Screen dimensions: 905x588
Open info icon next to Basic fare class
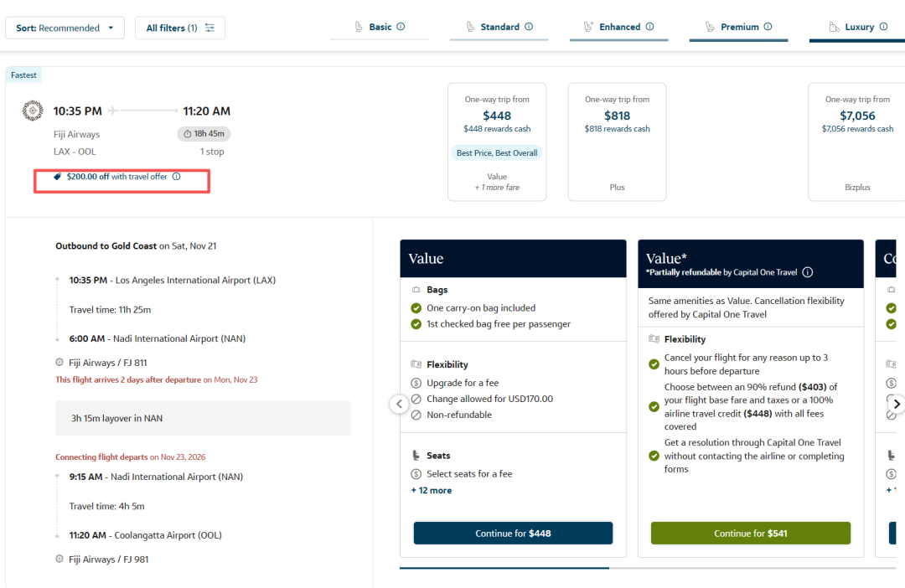click(x=401, y=27)
